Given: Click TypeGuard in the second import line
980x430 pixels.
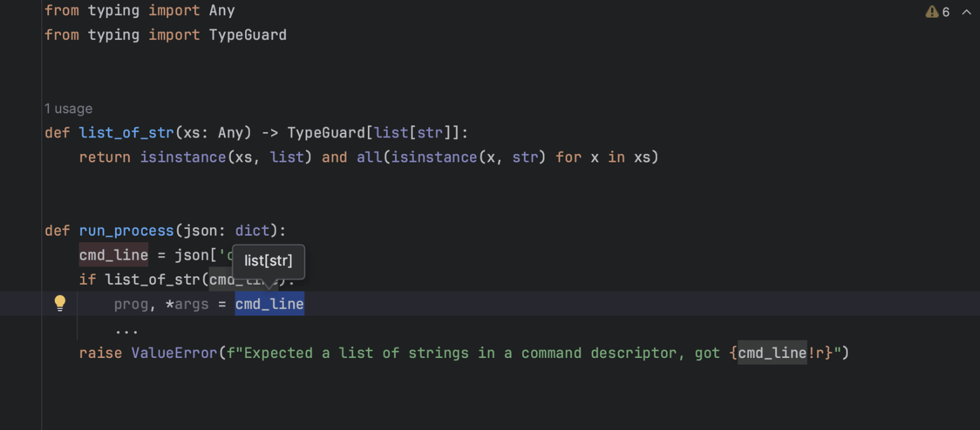Looking at the screenshot, I should (247, 35).
